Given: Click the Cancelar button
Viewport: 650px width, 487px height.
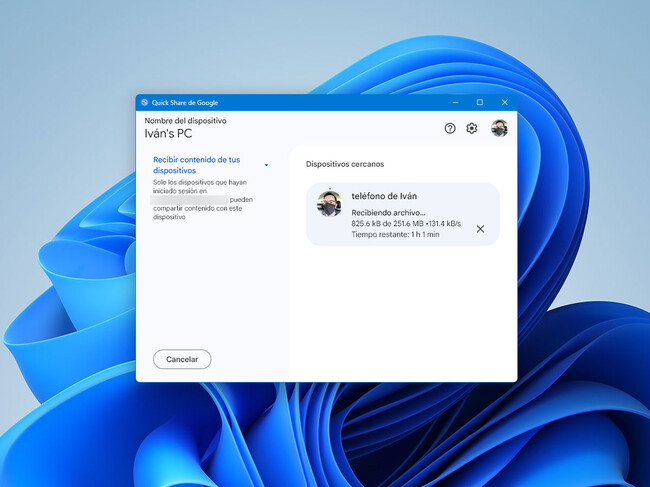Looking at the screenshot, I should (x=182, y=359).
